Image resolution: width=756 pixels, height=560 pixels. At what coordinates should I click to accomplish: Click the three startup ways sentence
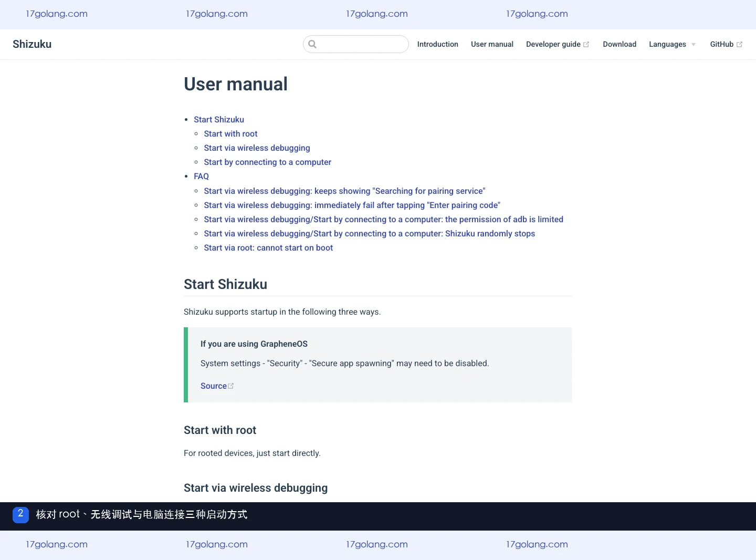[282, 312]
